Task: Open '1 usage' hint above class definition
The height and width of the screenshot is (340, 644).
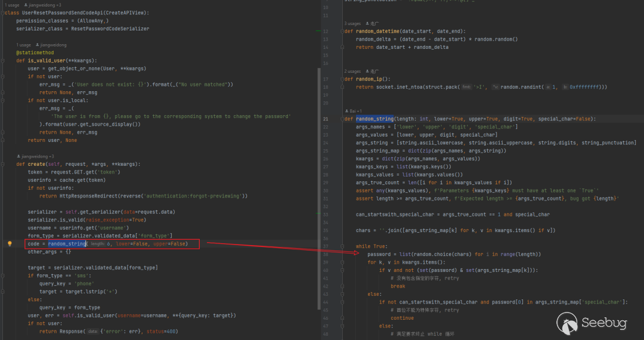Action: tap(11, 4)
